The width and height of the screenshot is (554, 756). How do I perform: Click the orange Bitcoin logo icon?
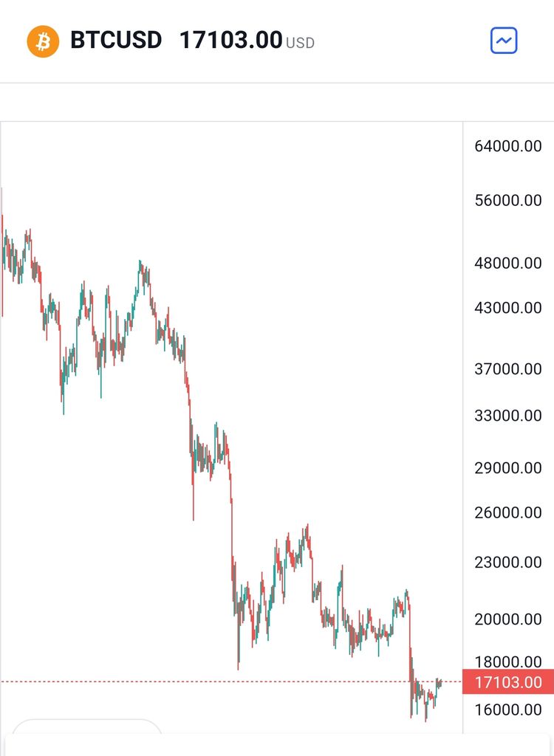click(43, 41)
